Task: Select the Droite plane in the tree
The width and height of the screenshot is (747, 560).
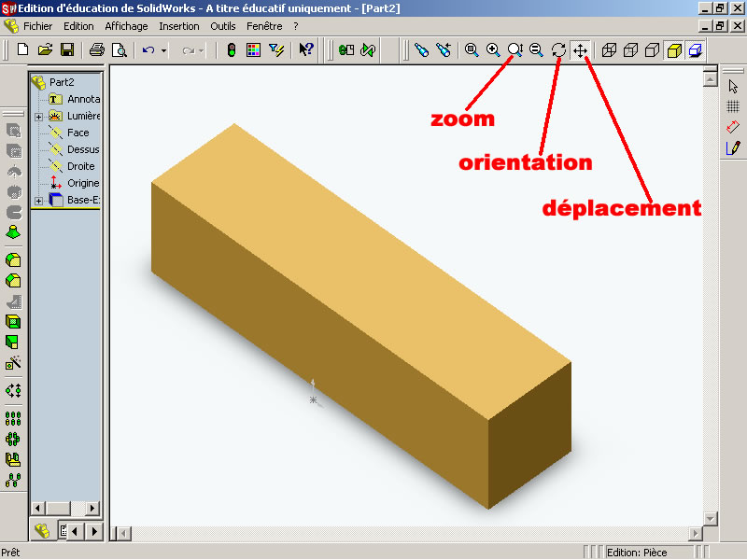Action: (81, 166)
